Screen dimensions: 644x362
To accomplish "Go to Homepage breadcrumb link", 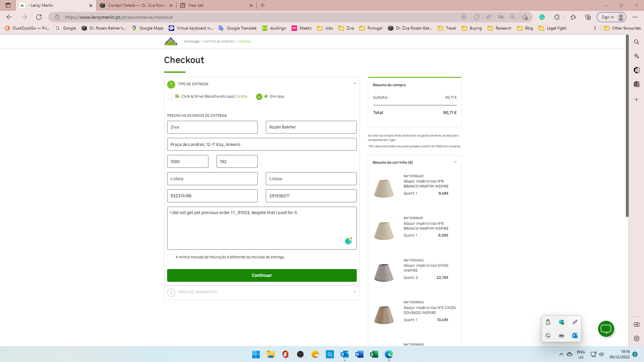I will (192, 42).
